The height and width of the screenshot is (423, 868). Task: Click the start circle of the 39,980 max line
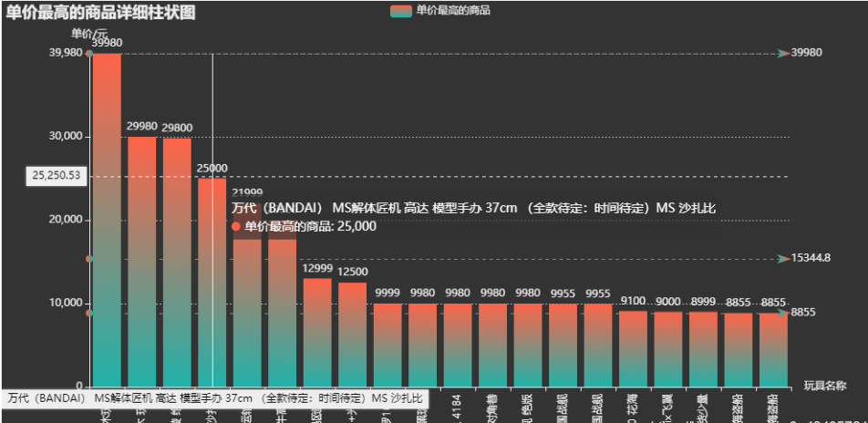click(x=89, y=53)
